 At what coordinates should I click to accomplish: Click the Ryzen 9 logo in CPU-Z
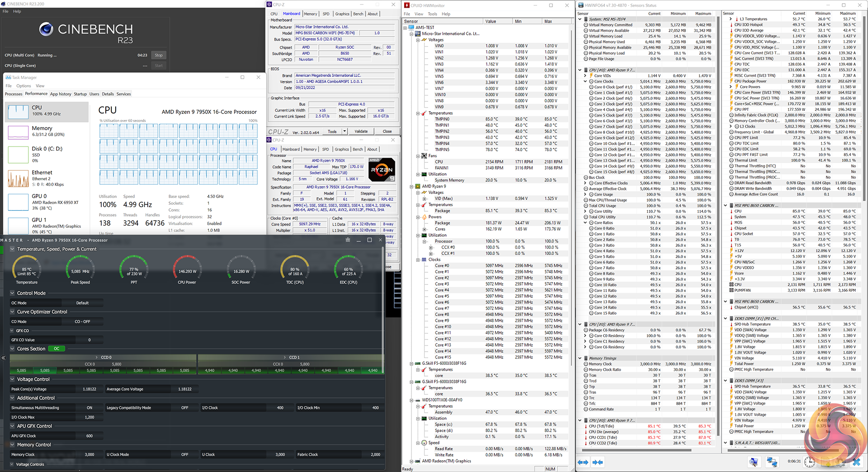coord(382,170)
